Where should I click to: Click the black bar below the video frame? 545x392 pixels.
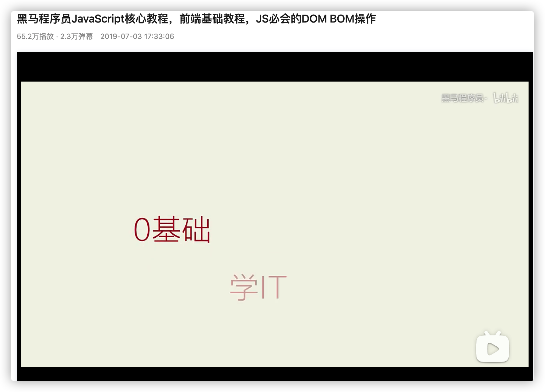click(x=275, y=373)
